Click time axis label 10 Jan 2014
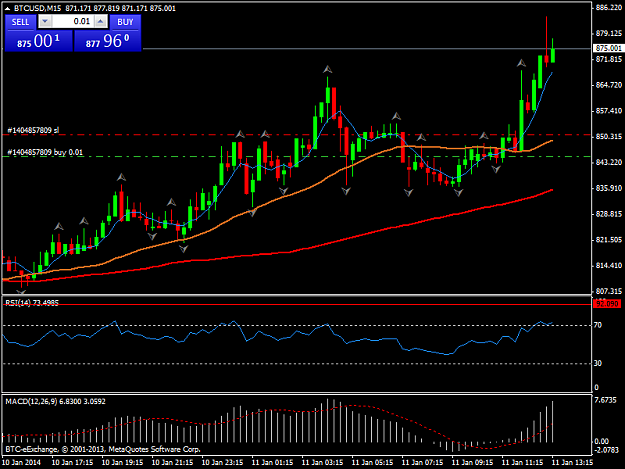This screenshot has height=469, width=625. coord(21,463)
